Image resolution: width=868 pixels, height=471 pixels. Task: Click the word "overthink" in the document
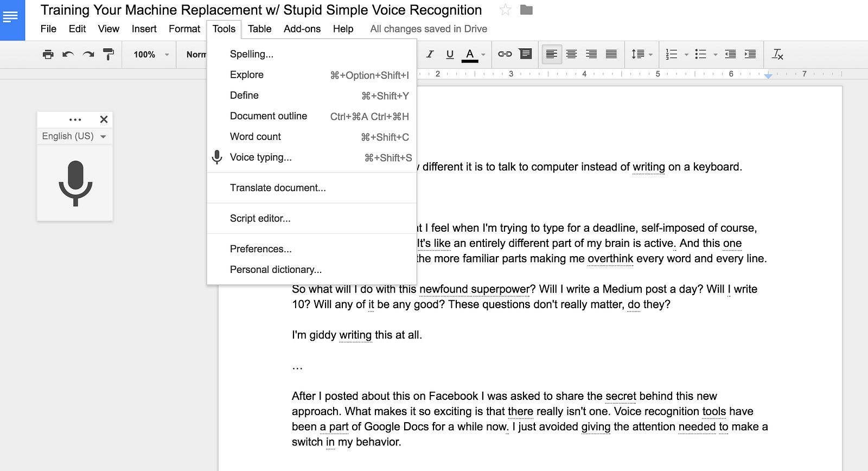coord(610,258)
